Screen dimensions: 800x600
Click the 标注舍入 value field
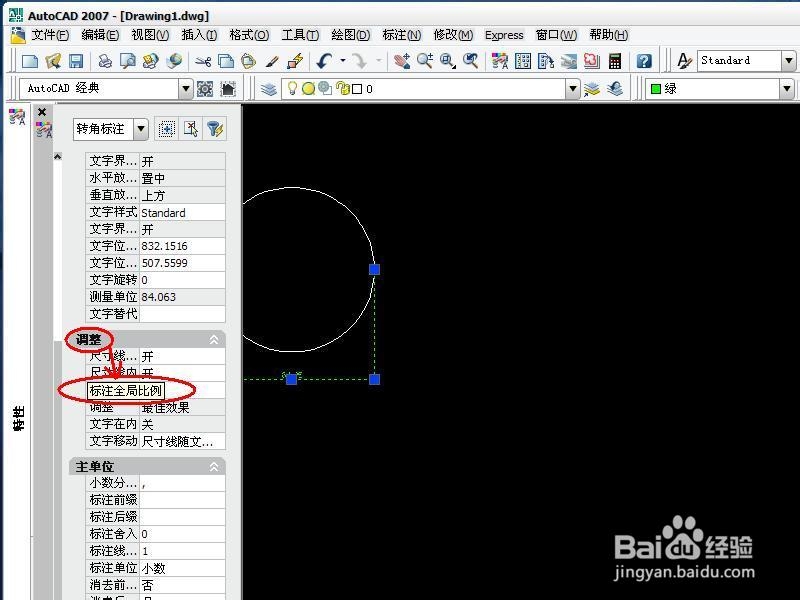point(182,534)
